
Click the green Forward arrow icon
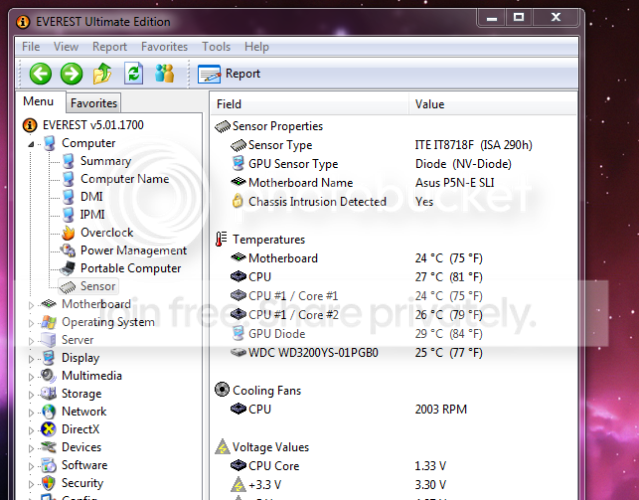point(71,74)
